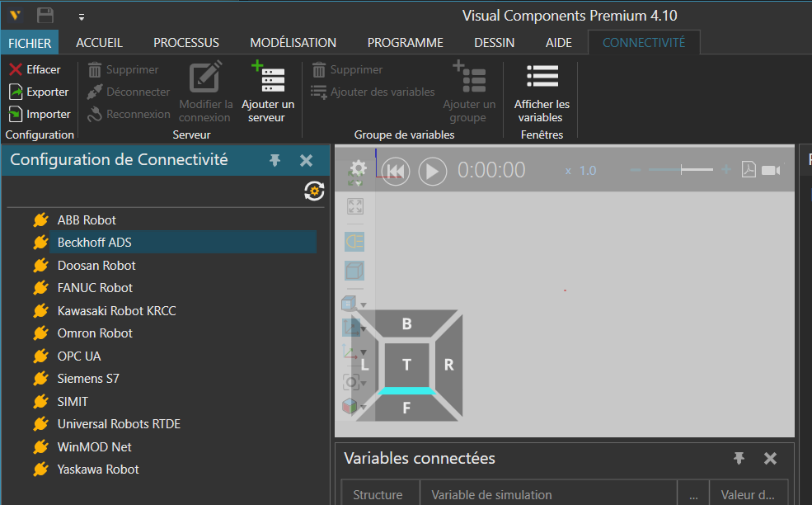Open the FICHIER menu tab
This screenshot has width=812, height=505.
point(31,43)
